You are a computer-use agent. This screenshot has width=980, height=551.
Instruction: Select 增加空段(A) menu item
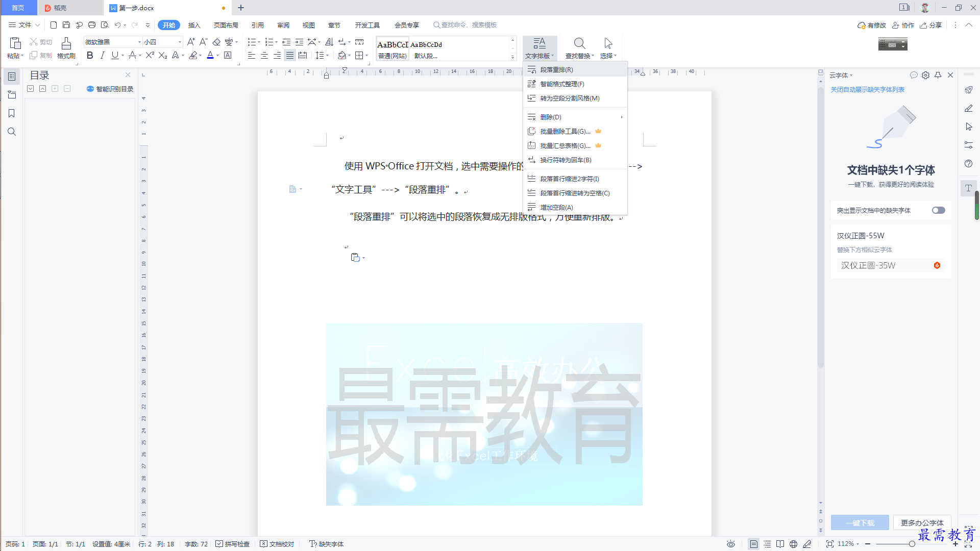coord(575,207)
